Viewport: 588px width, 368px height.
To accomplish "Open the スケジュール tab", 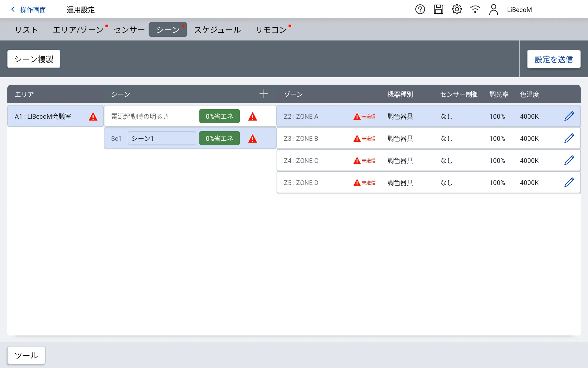I will point(217,30).
